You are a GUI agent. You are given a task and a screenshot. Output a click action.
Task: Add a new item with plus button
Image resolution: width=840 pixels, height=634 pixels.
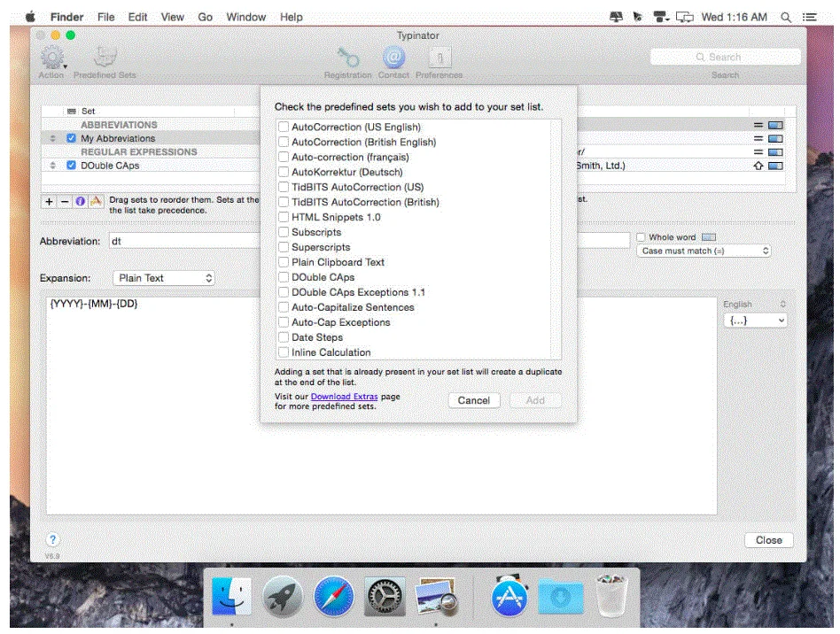pyautogui.click(x=50, y=201)
